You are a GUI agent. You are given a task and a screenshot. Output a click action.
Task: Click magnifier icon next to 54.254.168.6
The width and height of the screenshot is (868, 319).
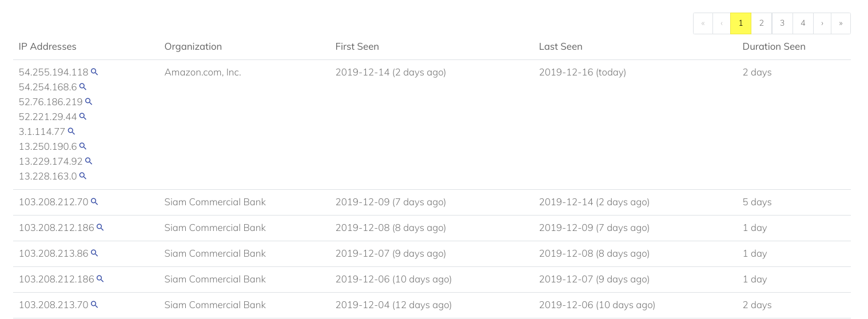click(x=83, y=87)
